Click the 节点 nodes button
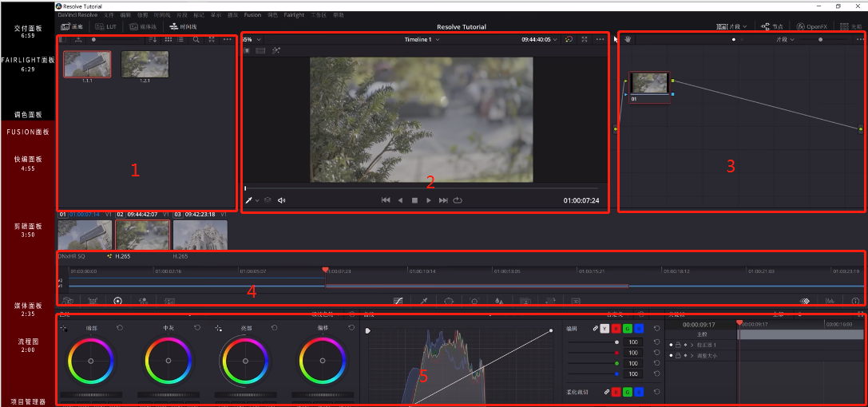The image size is (868, 407). pyautogui.click(x=773, y=26)
